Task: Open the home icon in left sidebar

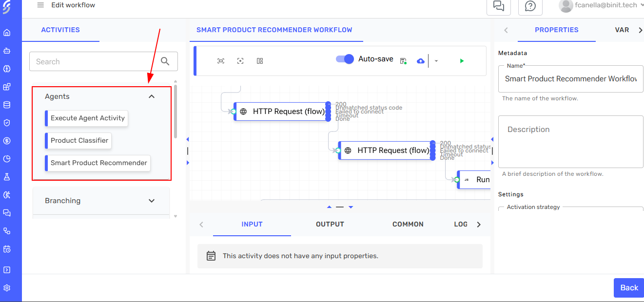Action: coord(7,33)
